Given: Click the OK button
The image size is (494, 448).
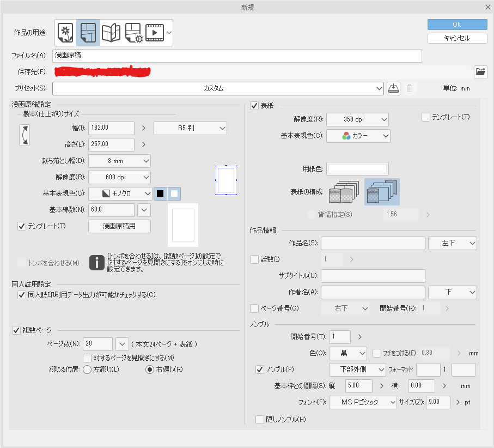Looking at the screenshot, I should pos(457,25).
